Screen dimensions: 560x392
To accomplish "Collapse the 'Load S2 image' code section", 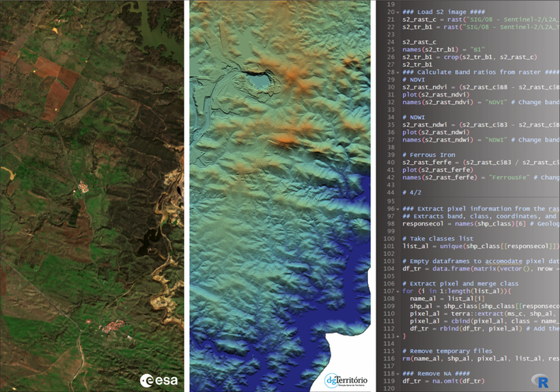I will (x=398, y=12).
